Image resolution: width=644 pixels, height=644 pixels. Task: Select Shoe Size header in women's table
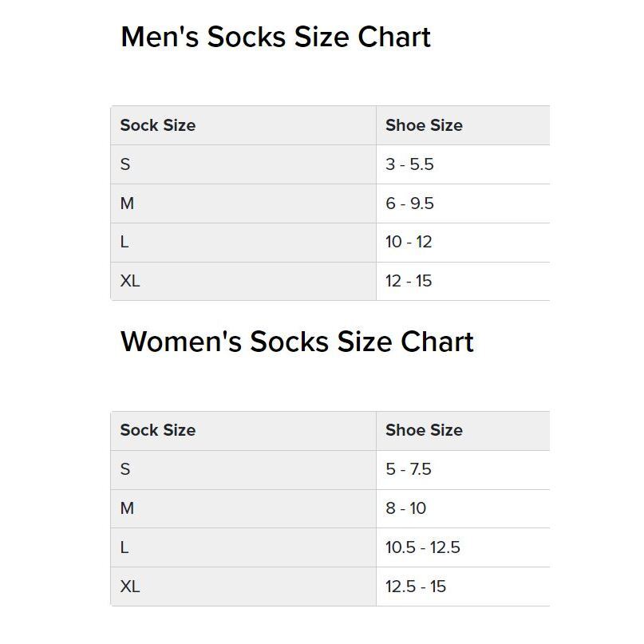click(x=424, y=430)
